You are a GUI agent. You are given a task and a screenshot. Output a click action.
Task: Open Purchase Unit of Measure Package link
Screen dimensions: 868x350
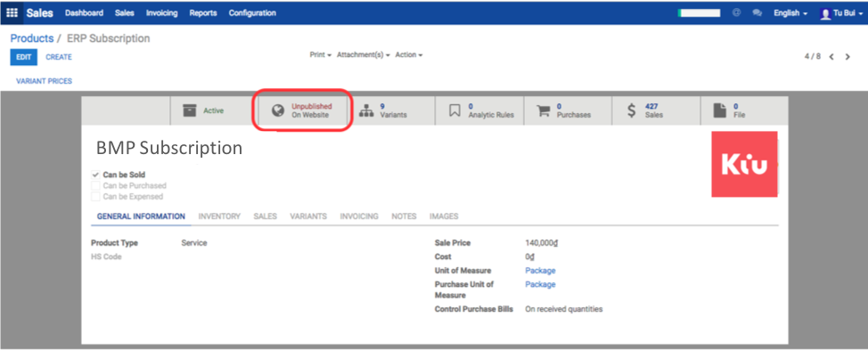point(540,284)
